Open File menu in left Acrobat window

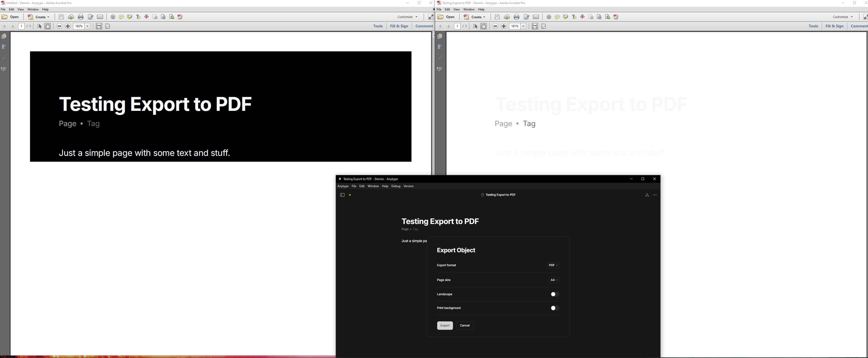point(3,9)
